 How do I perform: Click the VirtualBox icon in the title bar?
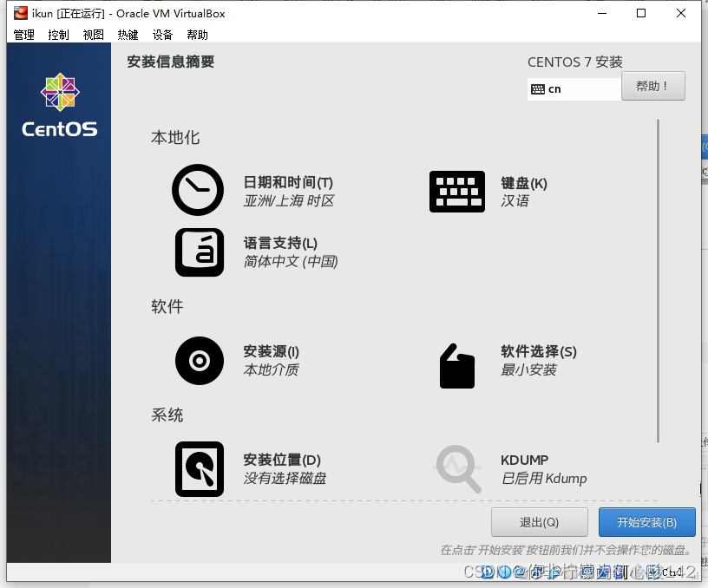pos(19,12)
